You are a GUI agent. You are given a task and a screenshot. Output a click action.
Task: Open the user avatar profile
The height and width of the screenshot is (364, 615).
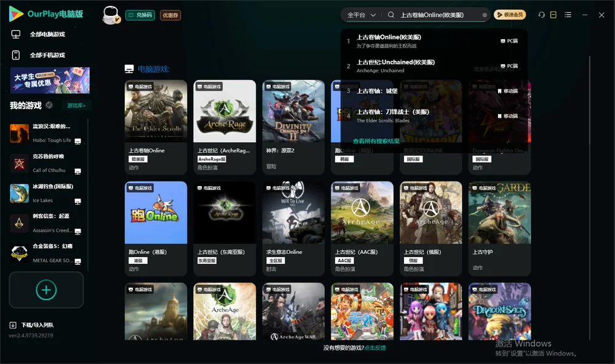click(111, 15)
